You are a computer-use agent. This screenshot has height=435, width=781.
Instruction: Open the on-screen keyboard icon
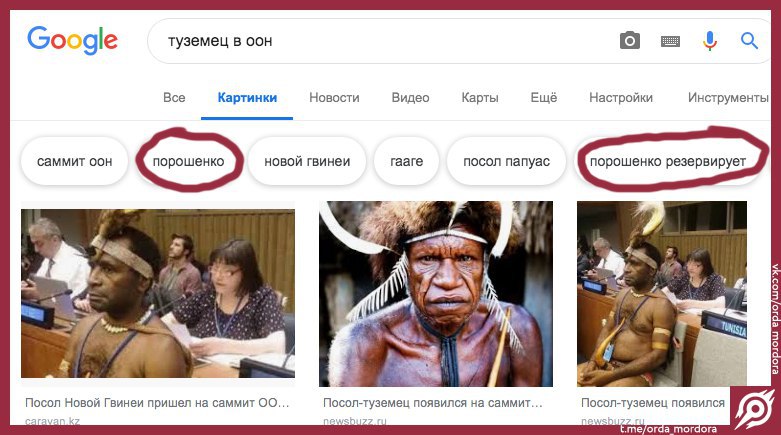coord(670,41)
